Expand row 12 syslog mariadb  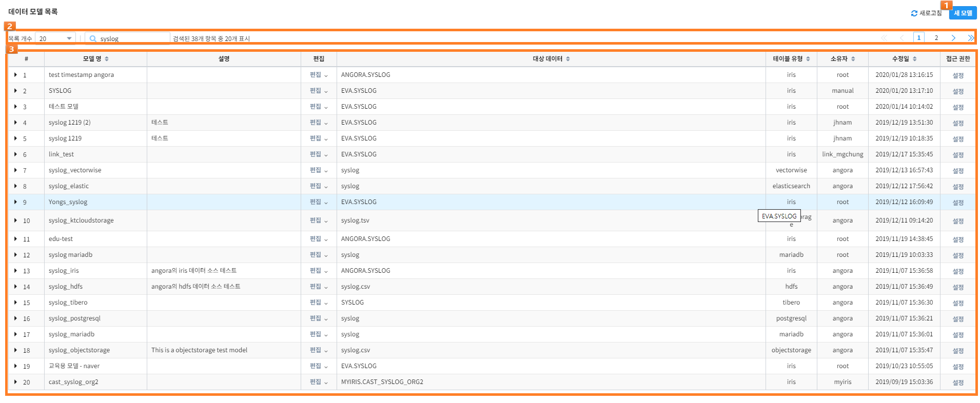click(15, 255)
